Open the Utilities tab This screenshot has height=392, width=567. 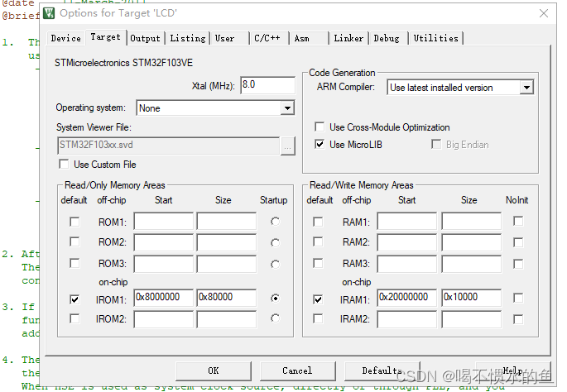tap(435, 38)
